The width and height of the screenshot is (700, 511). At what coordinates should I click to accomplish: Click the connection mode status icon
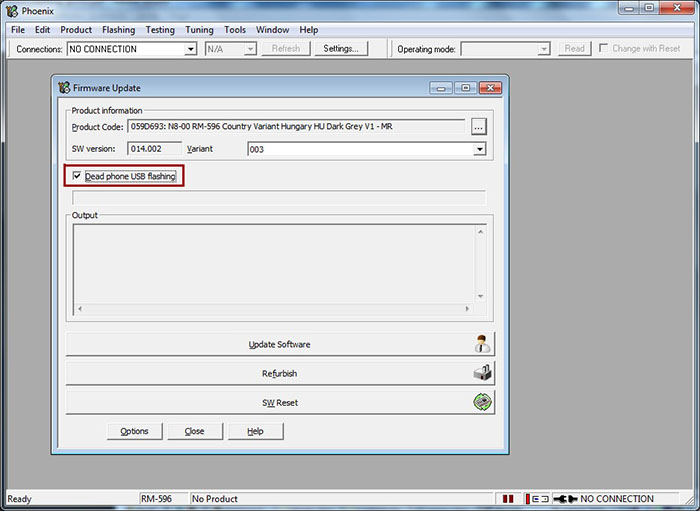pos(537,499)
